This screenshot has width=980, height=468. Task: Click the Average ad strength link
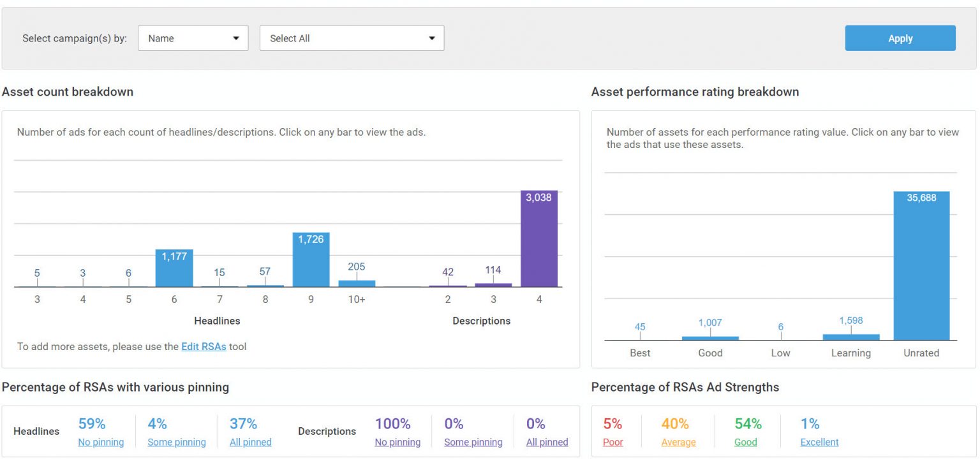(x=678, y=442)
